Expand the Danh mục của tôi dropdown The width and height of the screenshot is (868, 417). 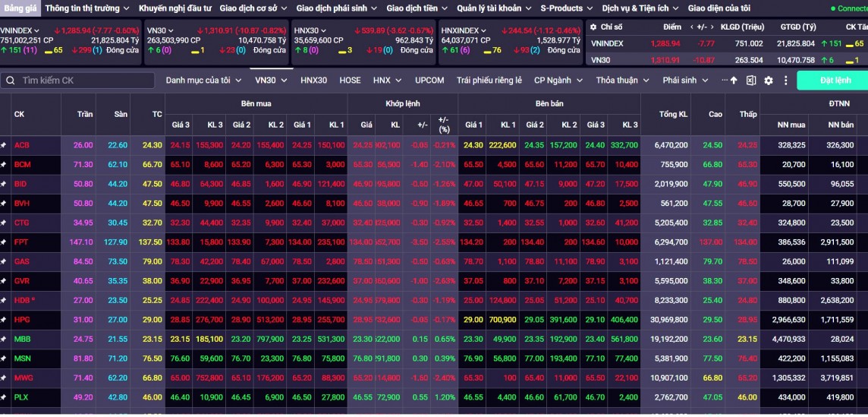click(203, 81)
